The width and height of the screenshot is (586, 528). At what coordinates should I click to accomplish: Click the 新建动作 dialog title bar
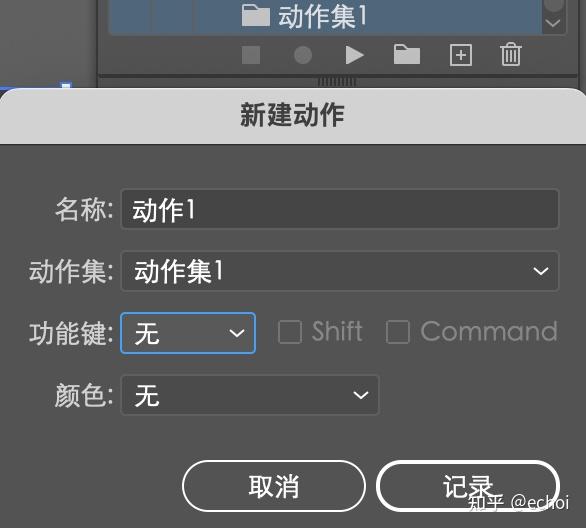tap(293, 116)
